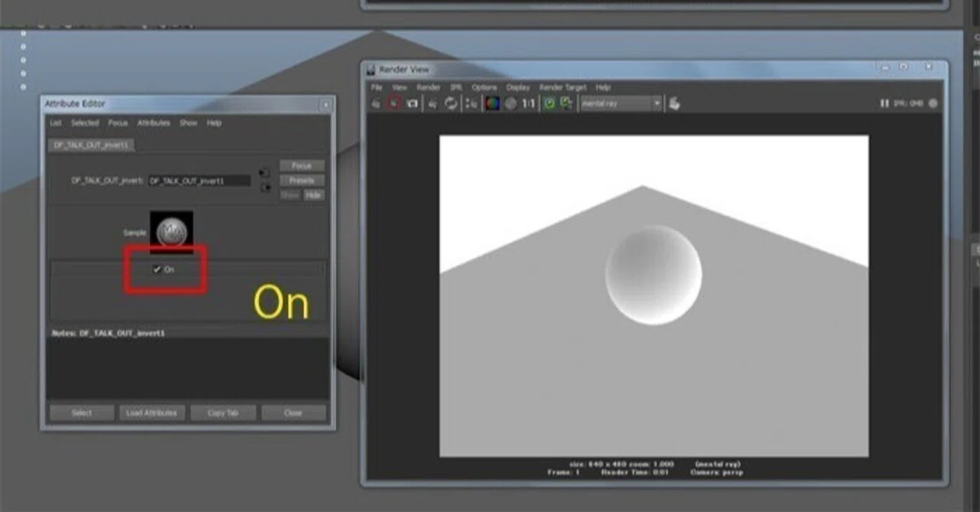
Task: Click the Snapshot camera icon
Action: pos(413,103)
